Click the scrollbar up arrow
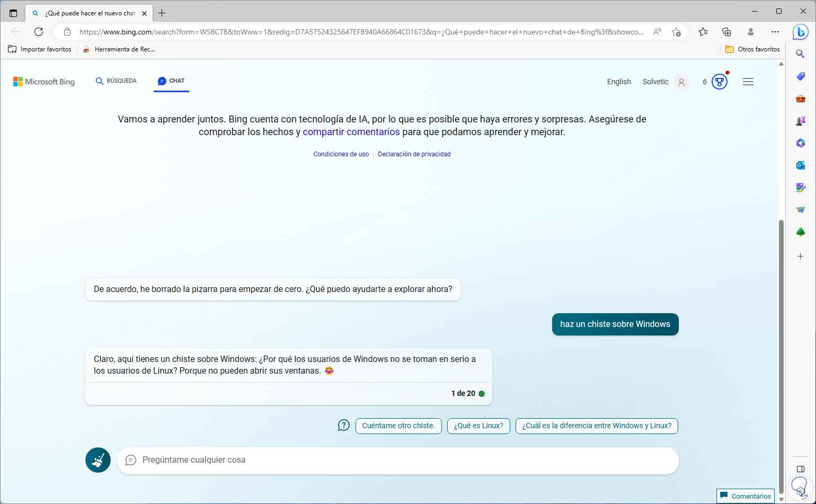 pyautogui.click(x=781, y=64)
